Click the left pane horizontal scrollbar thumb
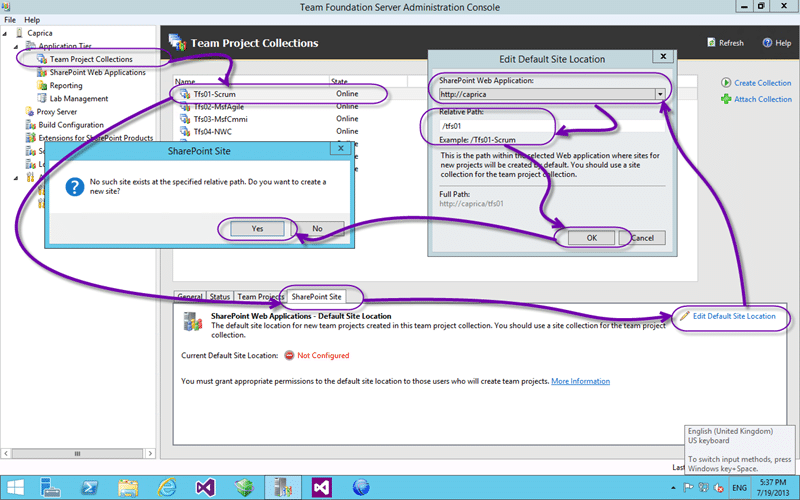The height and width of the screenshot is (500, 800). tap(77, 453)
